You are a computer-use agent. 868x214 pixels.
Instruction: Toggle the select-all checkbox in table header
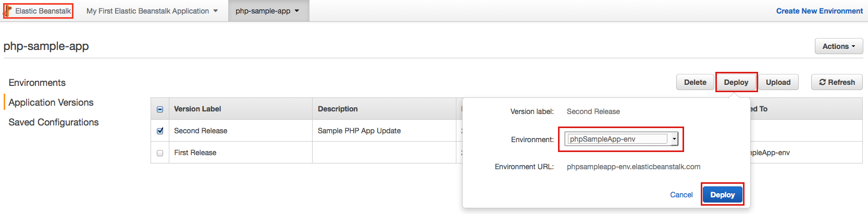coord(160,109)
